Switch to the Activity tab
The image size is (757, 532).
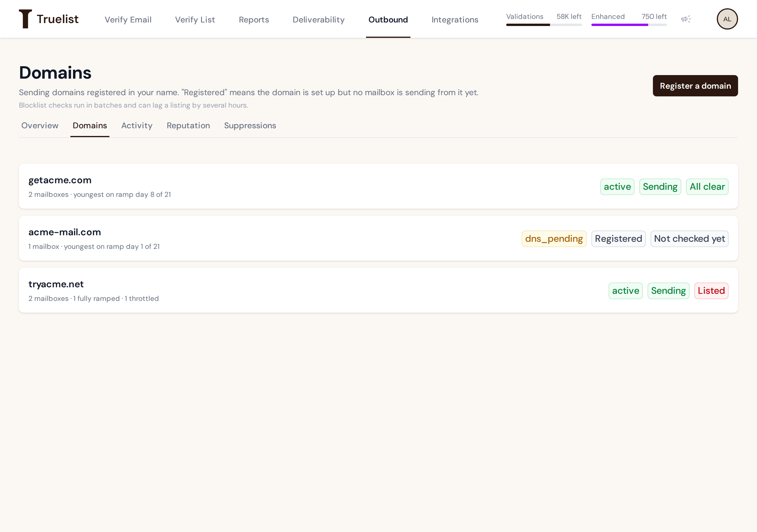[137, 126]
